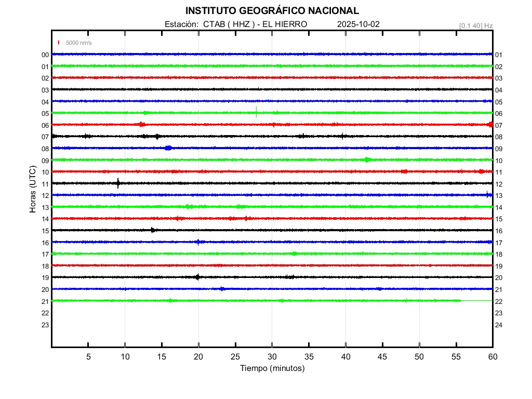Image resolution: width=532 pixels, height=399 pixels.
Task: Click the blue burst on the 08 hour trace
Action: 168,148
